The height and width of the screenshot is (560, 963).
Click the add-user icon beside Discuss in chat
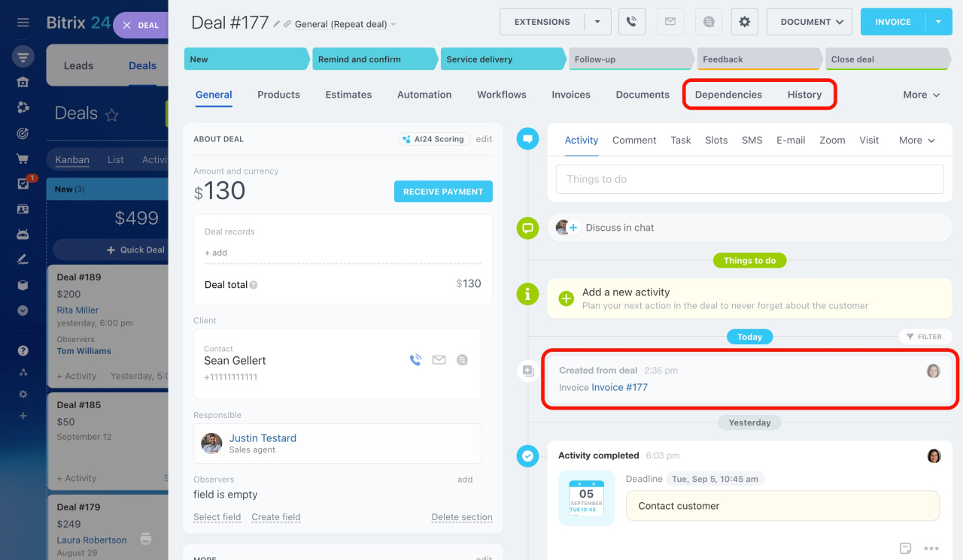pyautogui.click(x=573, y=228)
